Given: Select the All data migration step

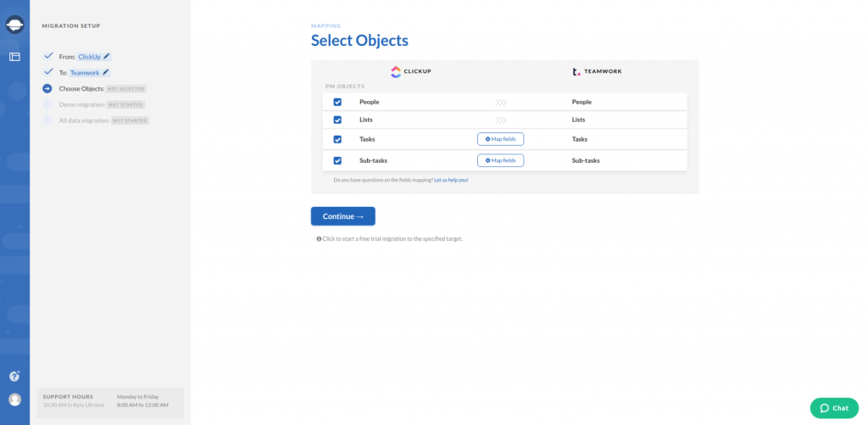Looking at the screenshot, I should (84, 120).
